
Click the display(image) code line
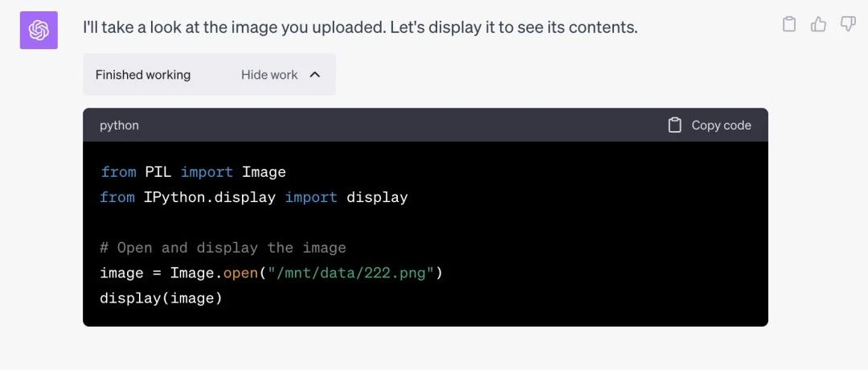161,298
